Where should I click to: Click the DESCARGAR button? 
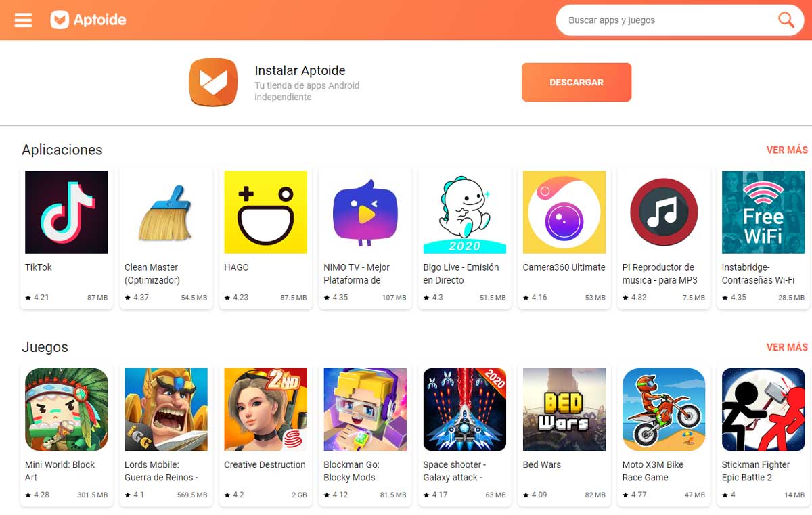point(577,82)
